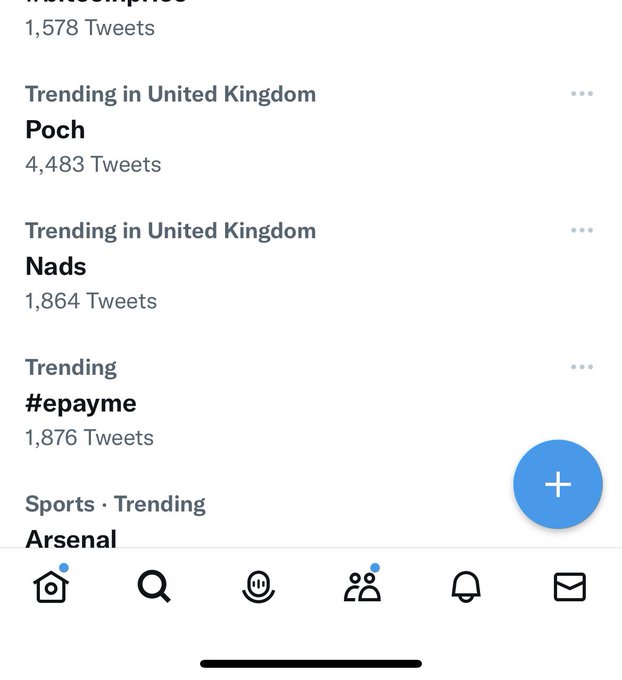This screenshot has height=680, width=622.
Task: Tap the 4,483 Tweets count
Action: coord(93,165)
